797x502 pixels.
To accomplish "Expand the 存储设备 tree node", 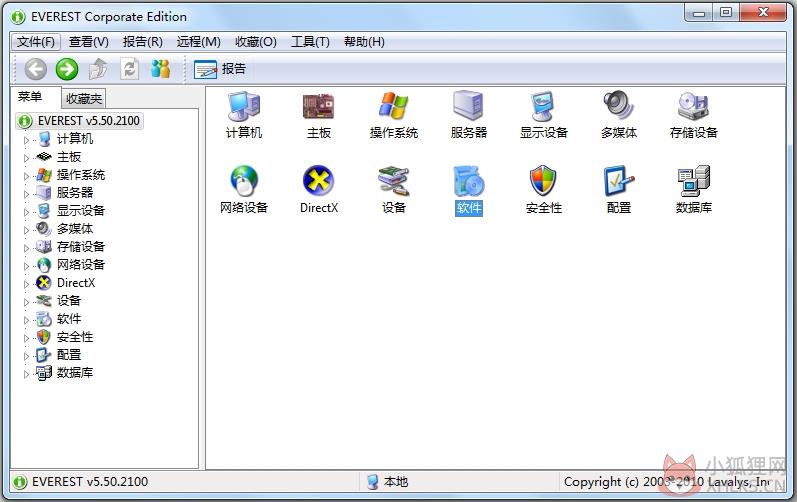I will point(26,248).
